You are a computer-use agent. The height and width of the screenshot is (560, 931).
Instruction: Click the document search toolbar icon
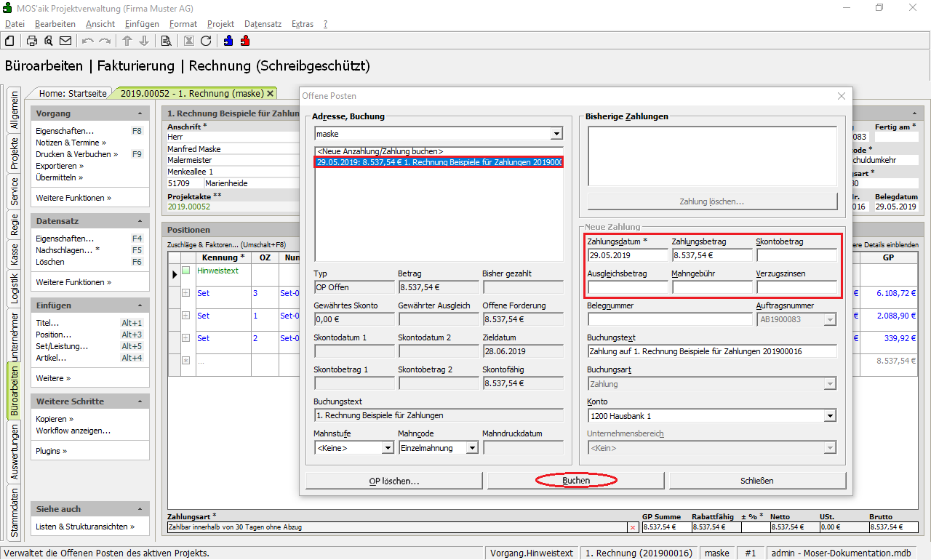pos(166,41)
